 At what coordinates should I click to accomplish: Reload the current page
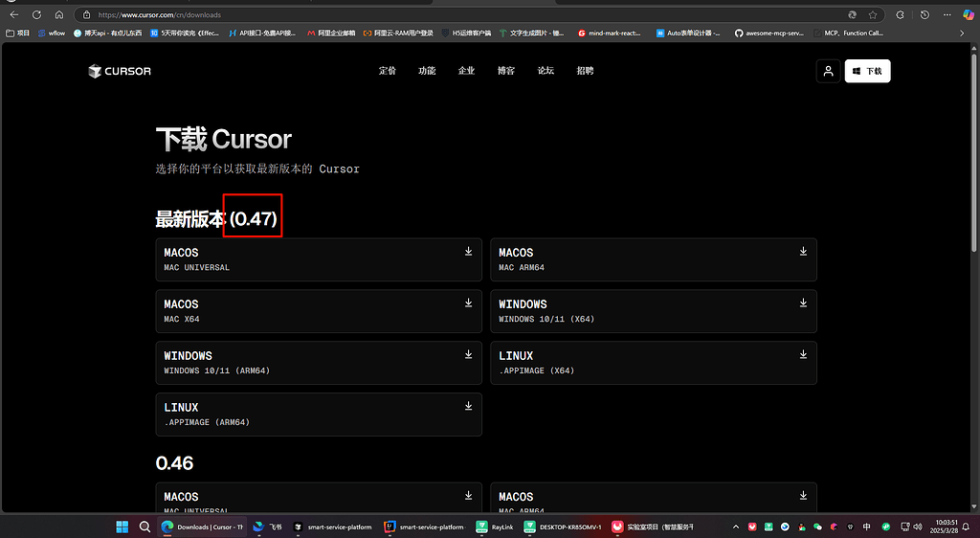[x=37, y=14]
